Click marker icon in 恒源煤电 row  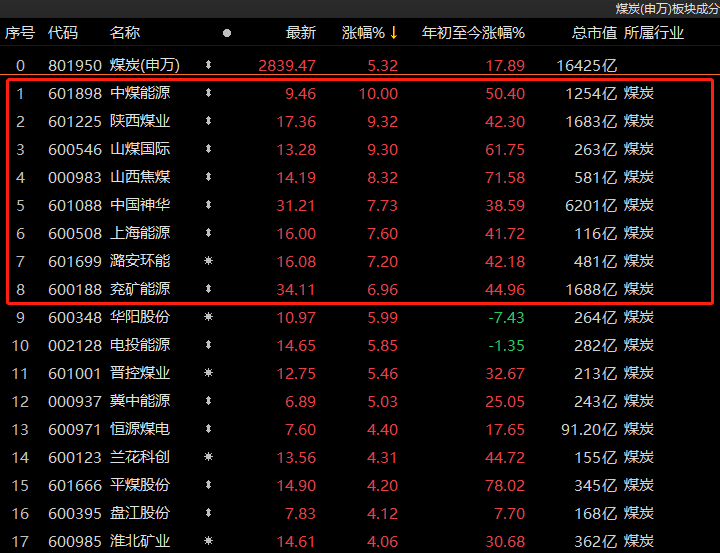coord(208,429)
